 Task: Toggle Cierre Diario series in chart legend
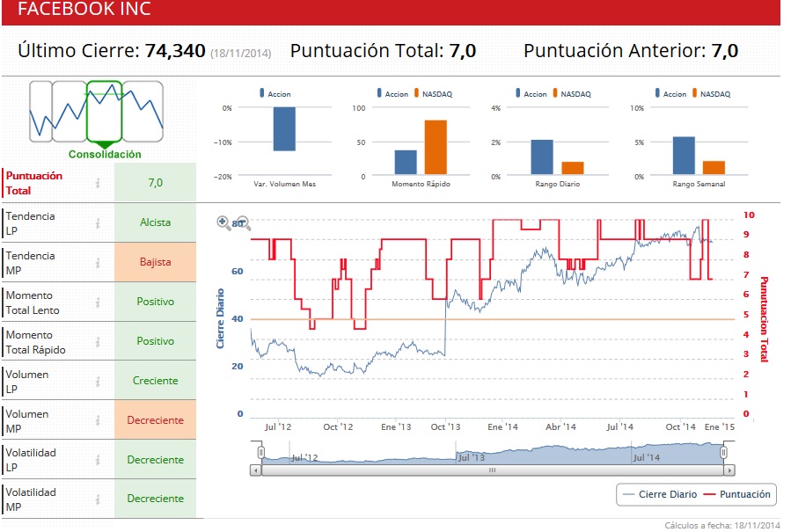tap(660, 494)
